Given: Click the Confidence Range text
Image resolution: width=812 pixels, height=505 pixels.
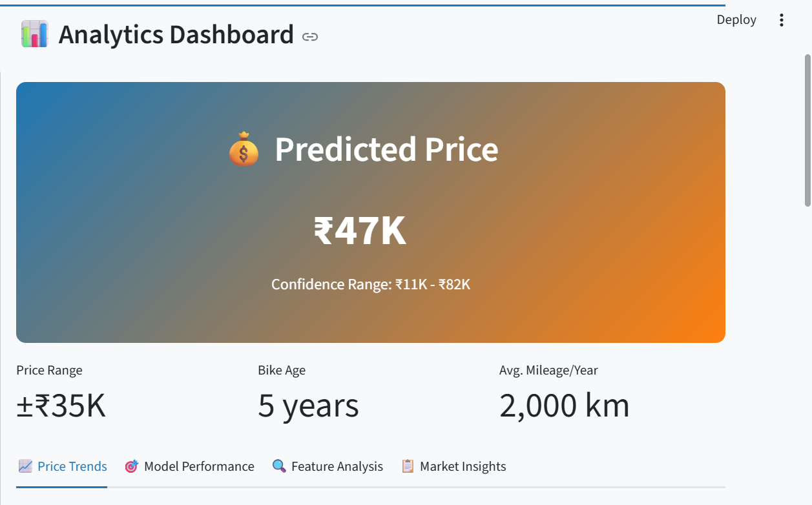Looking at the screenshot, I should [x=371, y=284].
